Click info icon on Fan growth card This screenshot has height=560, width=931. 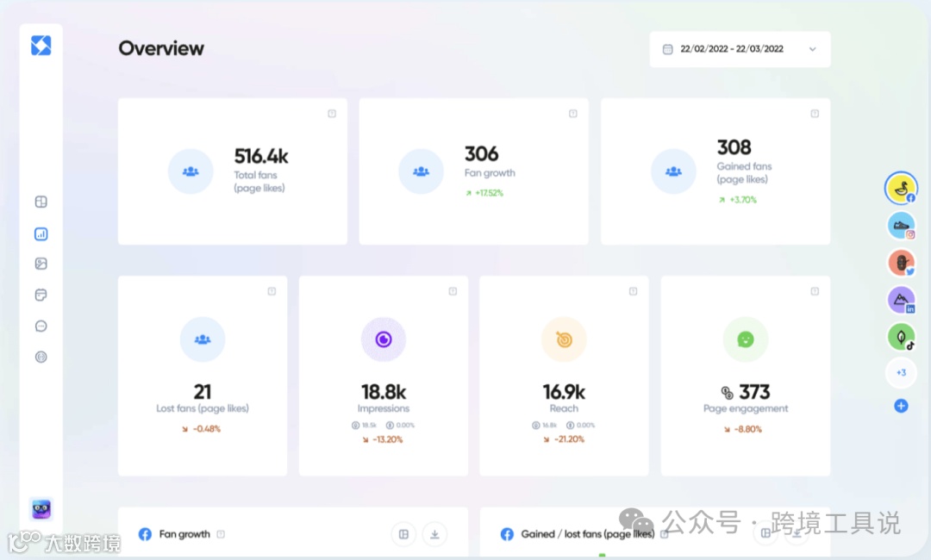573,114
